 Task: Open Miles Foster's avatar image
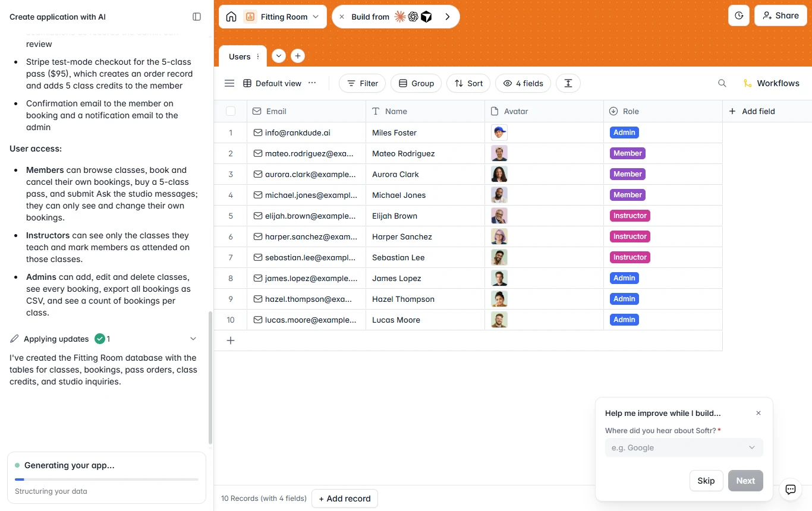[x=499, y=133]
